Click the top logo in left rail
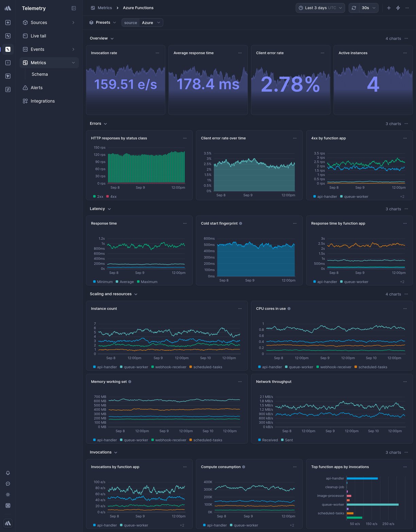 coord(8,8)
